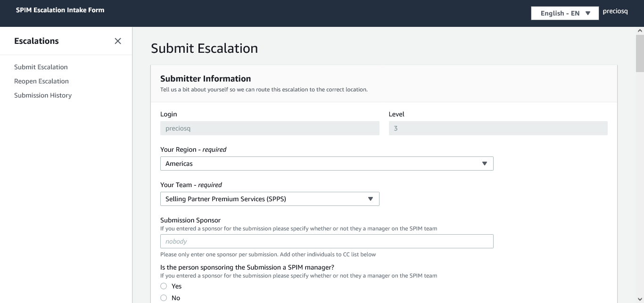Click the preciosq username in header
Image resolution: width=644 pixels, height=303 pixels.
click(615, 11)
